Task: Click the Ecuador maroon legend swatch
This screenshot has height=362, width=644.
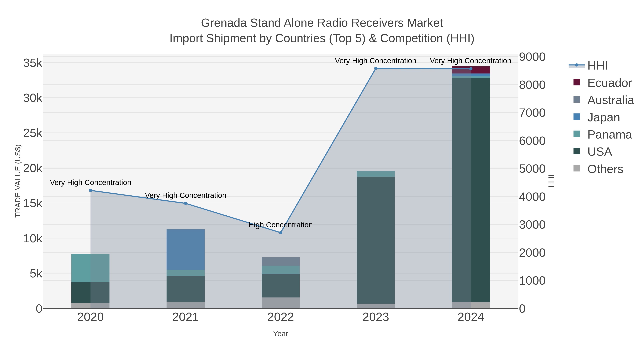Action: [577, 82]
